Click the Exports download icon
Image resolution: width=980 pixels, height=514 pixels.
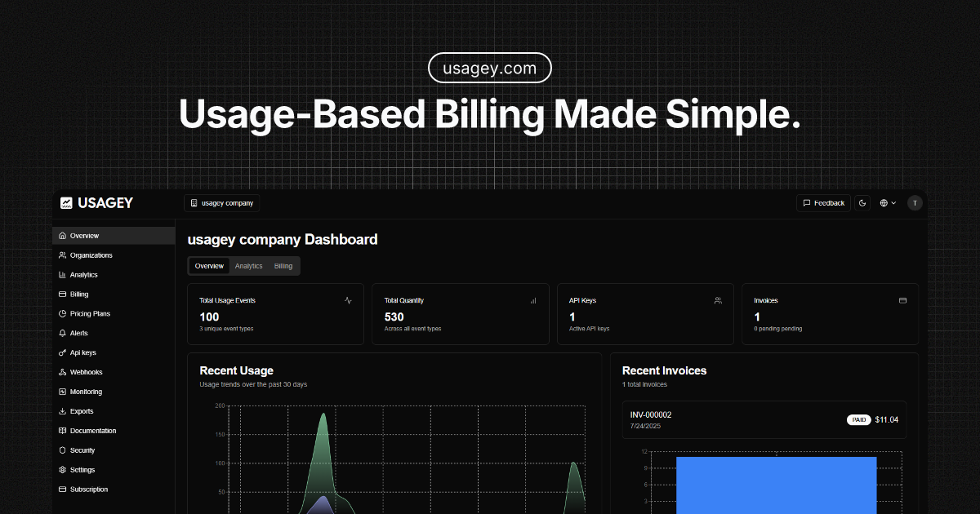[x=62, y=411]
